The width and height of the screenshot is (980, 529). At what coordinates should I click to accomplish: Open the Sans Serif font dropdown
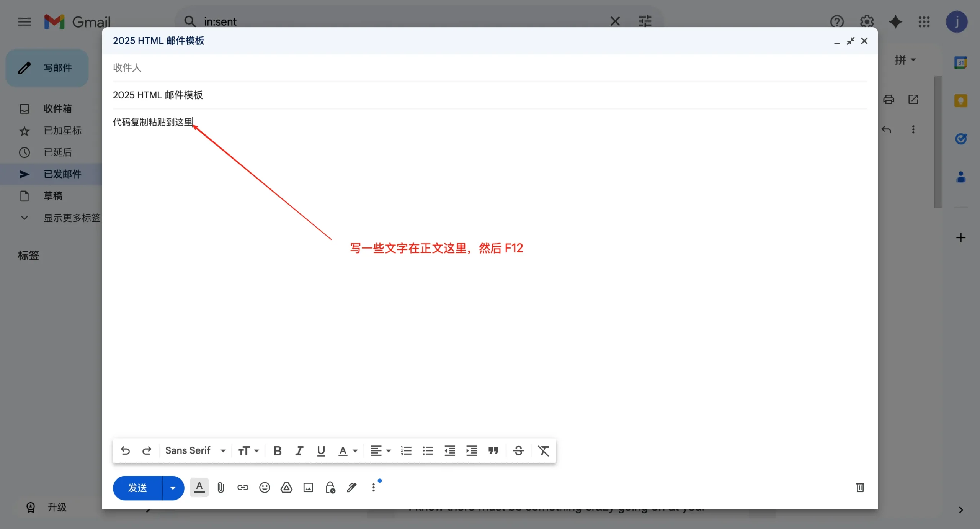[195, 451]
